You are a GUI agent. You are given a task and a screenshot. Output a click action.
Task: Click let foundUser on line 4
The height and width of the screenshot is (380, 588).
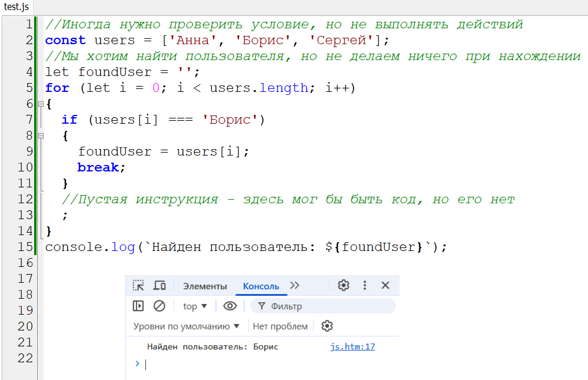pyautogui.click(x=98, y=72)
